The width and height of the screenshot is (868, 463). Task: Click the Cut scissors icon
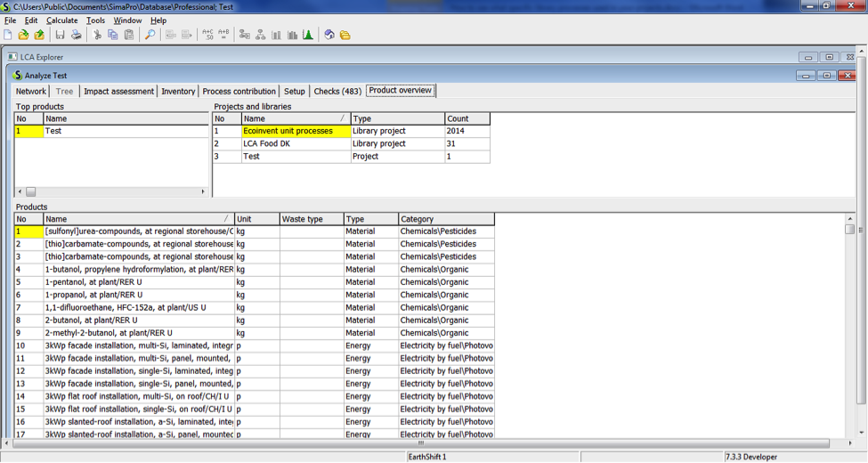97,35
